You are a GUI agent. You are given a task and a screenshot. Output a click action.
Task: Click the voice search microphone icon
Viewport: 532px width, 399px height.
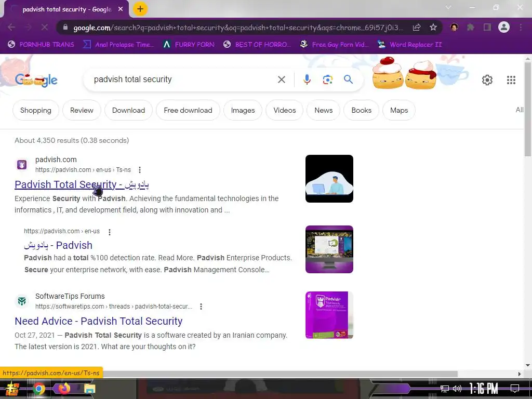307,79
